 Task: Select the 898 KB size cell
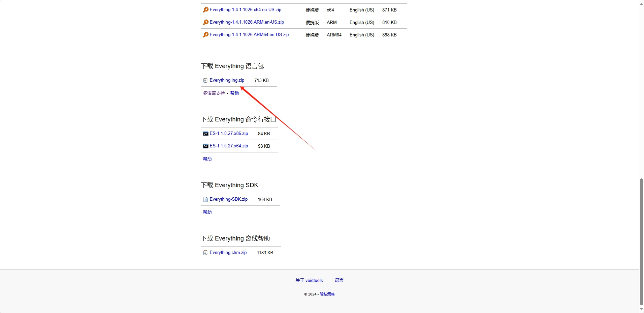coord(389,35)
